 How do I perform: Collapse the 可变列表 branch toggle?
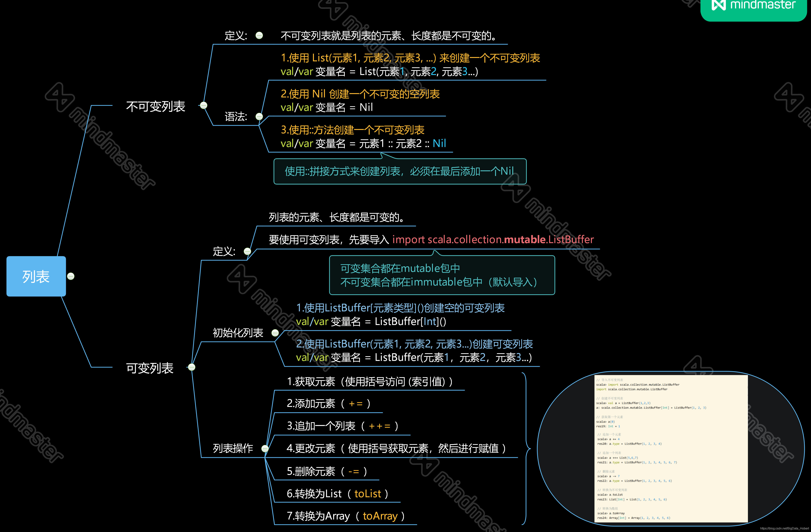[x=192, y=367]
